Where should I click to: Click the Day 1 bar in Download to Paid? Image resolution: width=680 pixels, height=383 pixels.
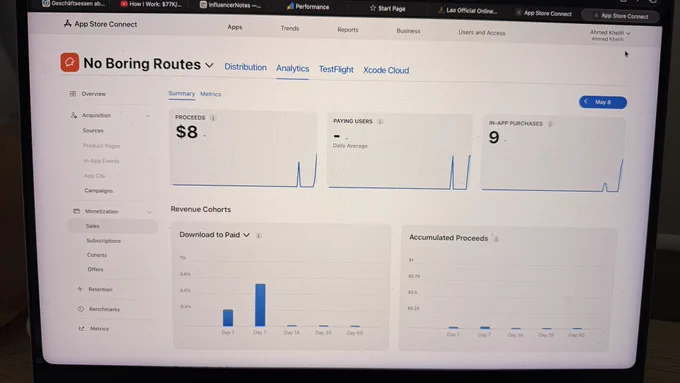coord(228,318)
